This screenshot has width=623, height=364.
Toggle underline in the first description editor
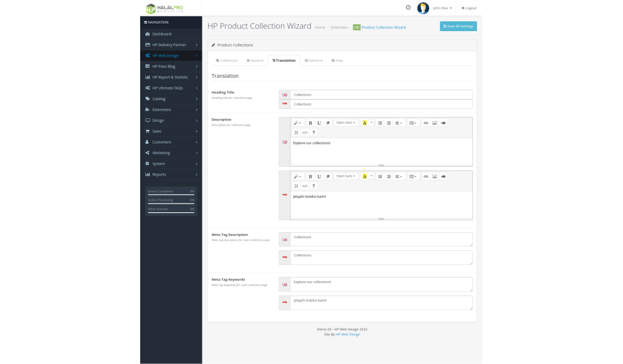point(319,123)
